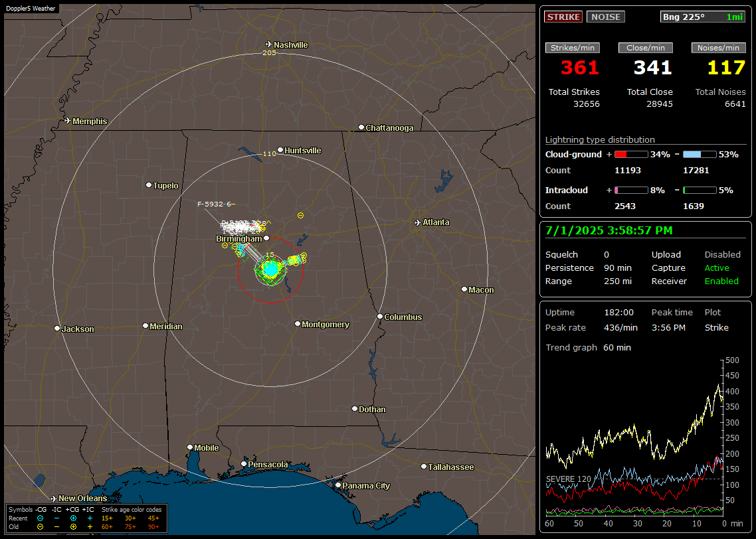Click the Total Strikes value 32656
756x539 pixels.
click(587, 104)
